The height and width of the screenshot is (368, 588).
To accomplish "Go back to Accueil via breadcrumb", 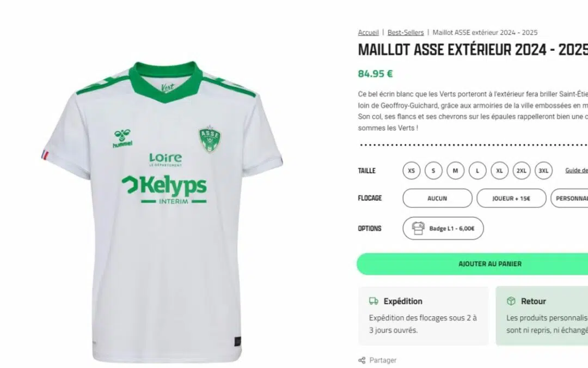I will point(368,32).
